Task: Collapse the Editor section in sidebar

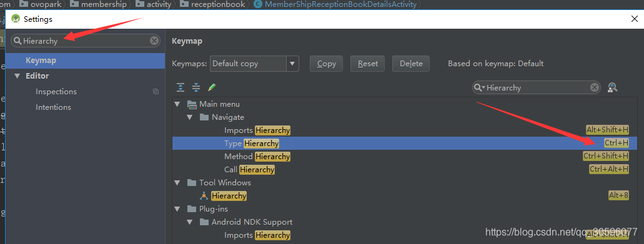Action: (17, 76)
